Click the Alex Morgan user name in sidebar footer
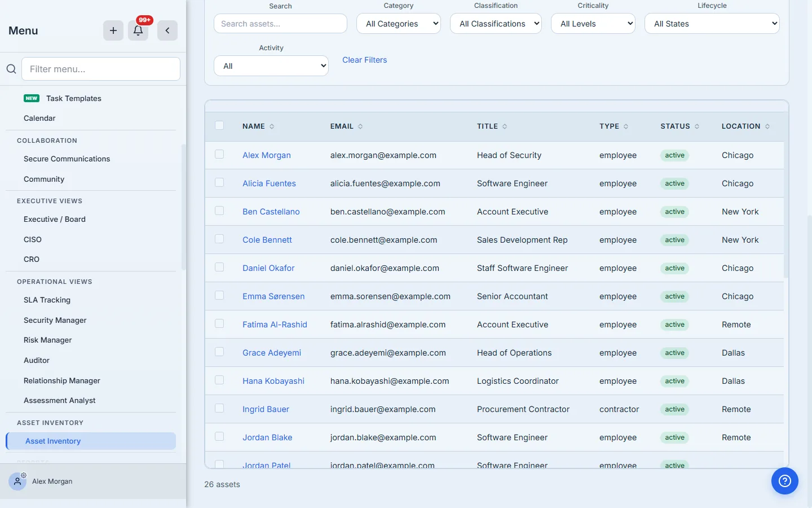 point(52,481)
